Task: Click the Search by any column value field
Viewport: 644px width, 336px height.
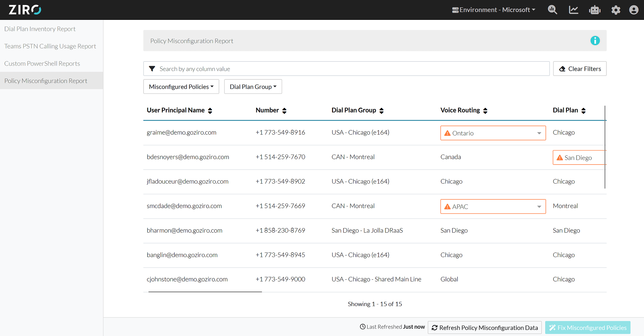Action: [349, 69]
